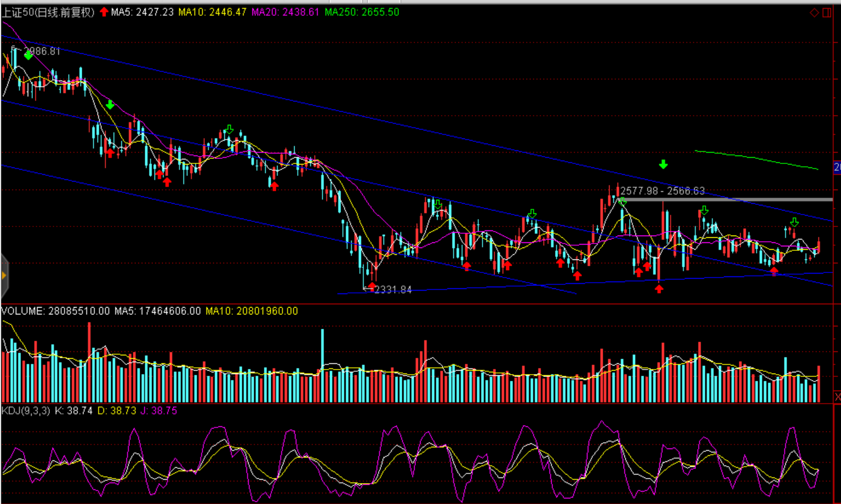Expand the left side panel arrow handle
The image size is (841, 504).
4,276
